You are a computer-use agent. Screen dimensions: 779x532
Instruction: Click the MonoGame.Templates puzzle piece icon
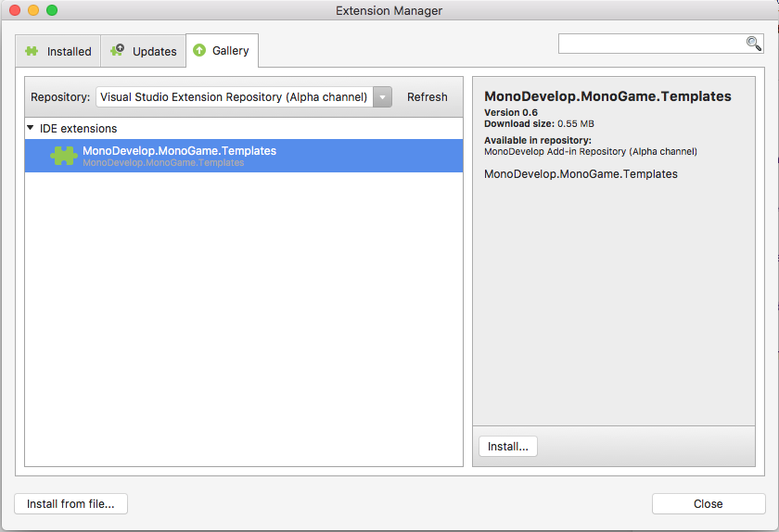[64, 156]
